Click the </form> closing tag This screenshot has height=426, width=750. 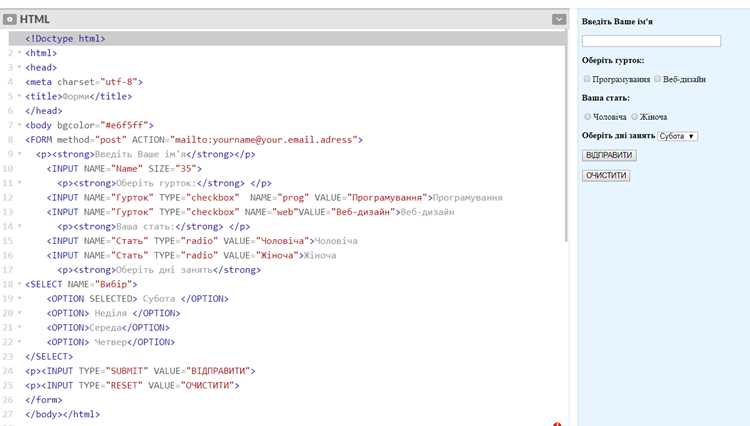pos(44,400)
